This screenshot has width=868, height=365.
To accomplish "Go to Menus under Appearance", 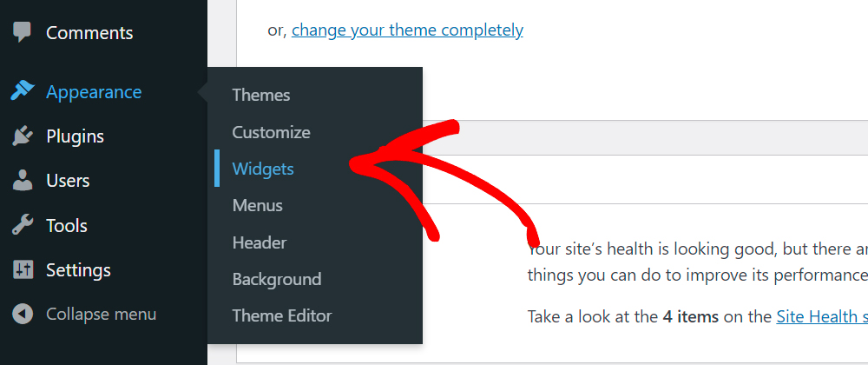I will 258,205.
